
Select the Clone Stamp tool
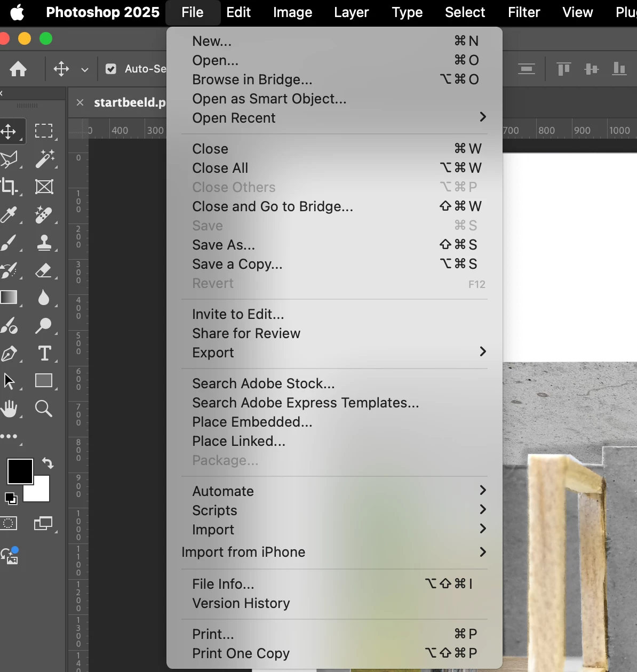pyautogui.click(x=44, y=242)
